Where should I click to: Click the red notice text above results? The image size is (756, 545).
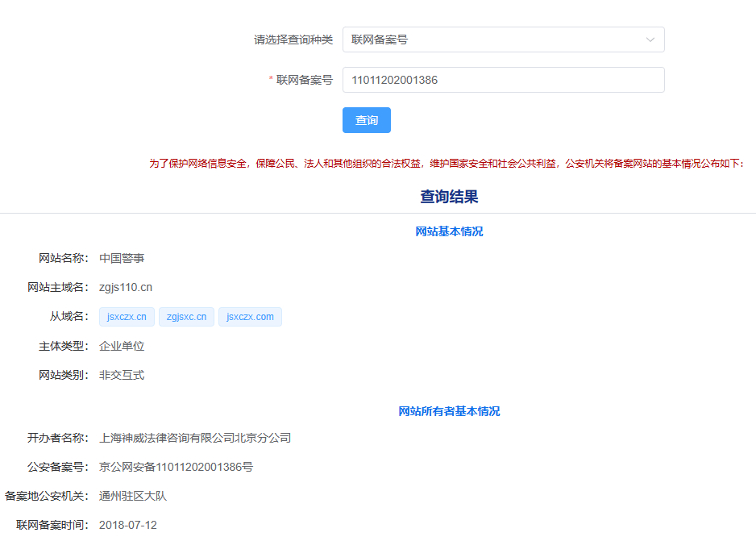[447, 163]
